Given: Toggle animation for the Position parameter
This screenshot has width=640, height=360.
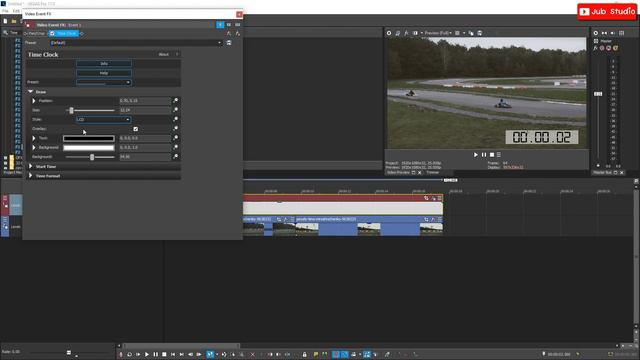Looking at the screenshot, I should [176, 100].
